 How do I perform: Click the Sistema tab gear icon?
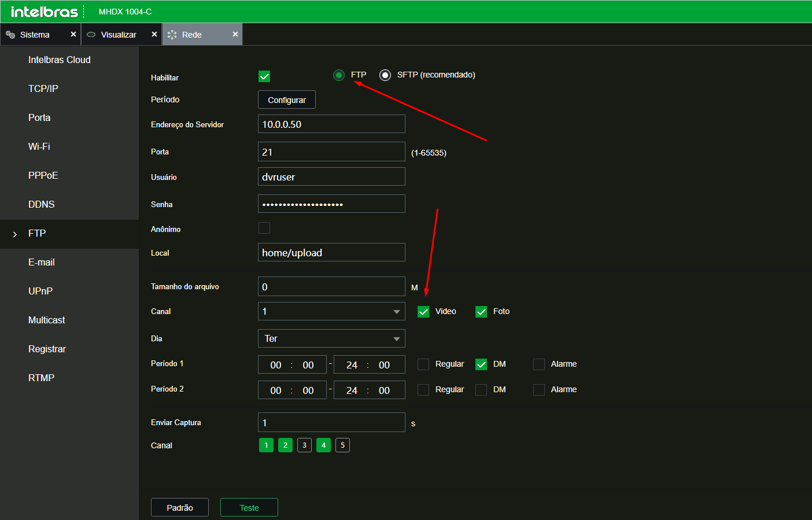10,35
